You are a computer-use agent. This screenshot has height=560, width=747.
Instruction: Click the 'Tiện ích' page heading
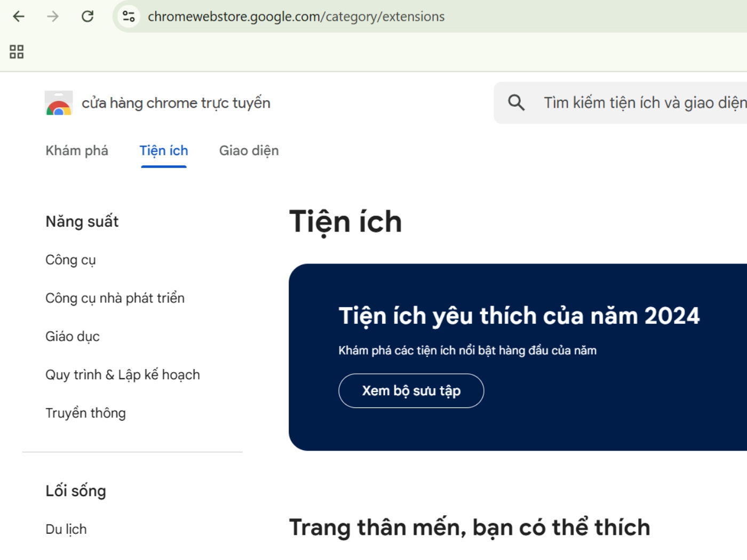pos(346,222)
